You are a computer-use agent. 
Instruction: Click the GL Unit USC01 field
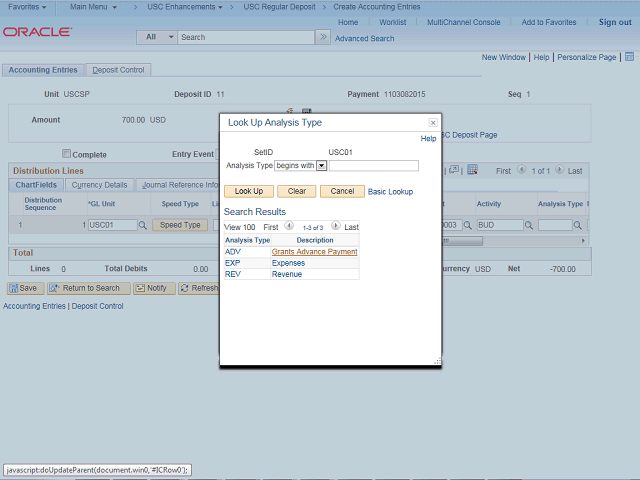click(x=113, y=225)
